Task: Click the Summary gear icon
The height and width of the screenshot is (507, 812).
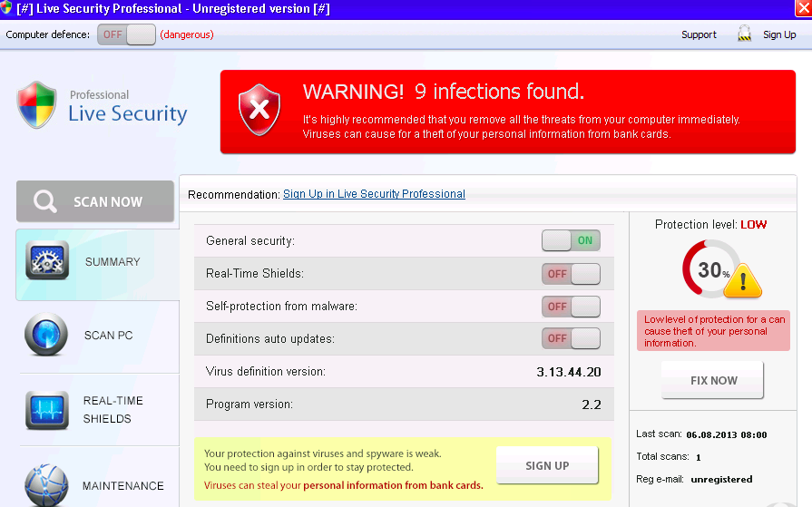Action: tap(47, 260)
